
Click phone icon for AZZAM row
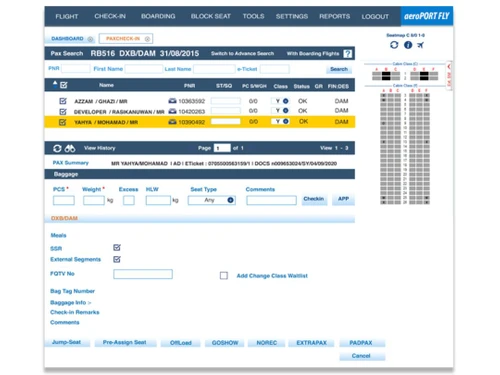(x=172, y=101)
